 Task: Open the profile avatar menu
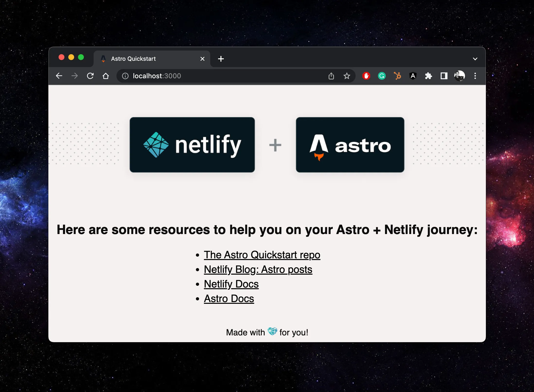[x=459, y=76]
